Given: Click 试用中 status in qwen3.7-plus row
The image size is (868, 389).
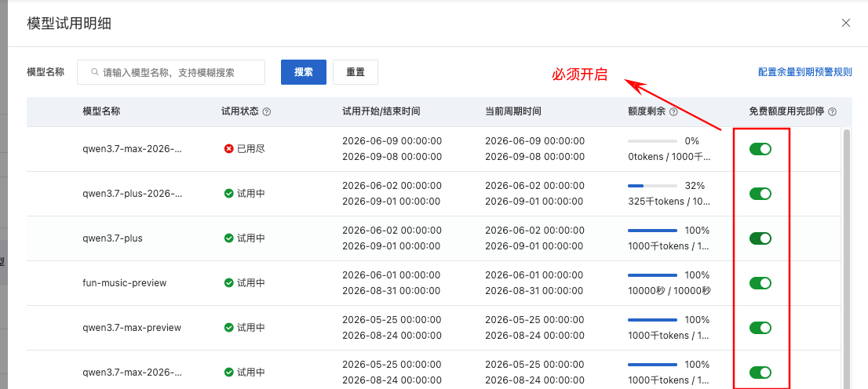Looking at the screenshot, I should tap(251, 238).
